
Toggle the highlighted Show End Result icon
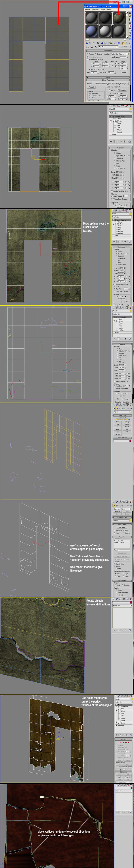123,43
